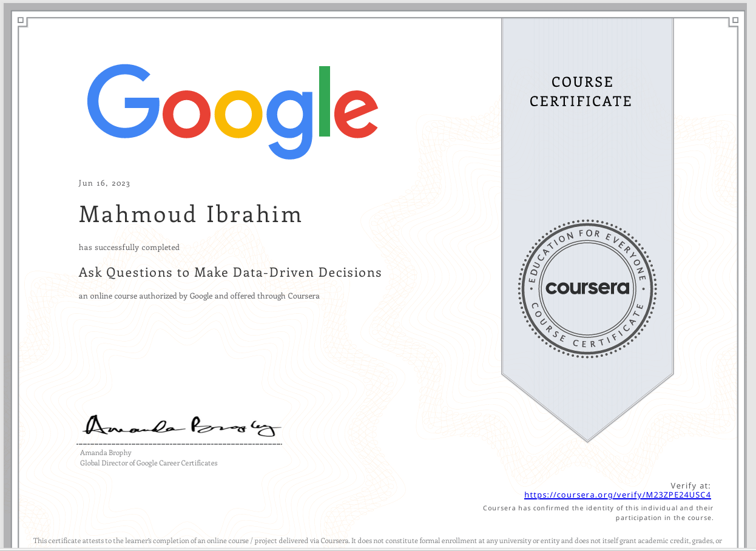Viewport: 756px width, 551px height.
Task: Click the green letter l in Google logo
Action: tap(324, 101)
